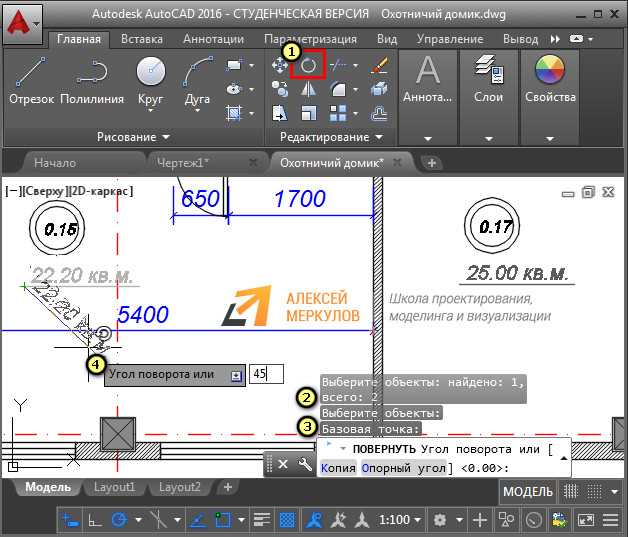Viewport: 628px width, 537px height.
Task: Click the rotation angle input field
Action: [x=266, y=374]
